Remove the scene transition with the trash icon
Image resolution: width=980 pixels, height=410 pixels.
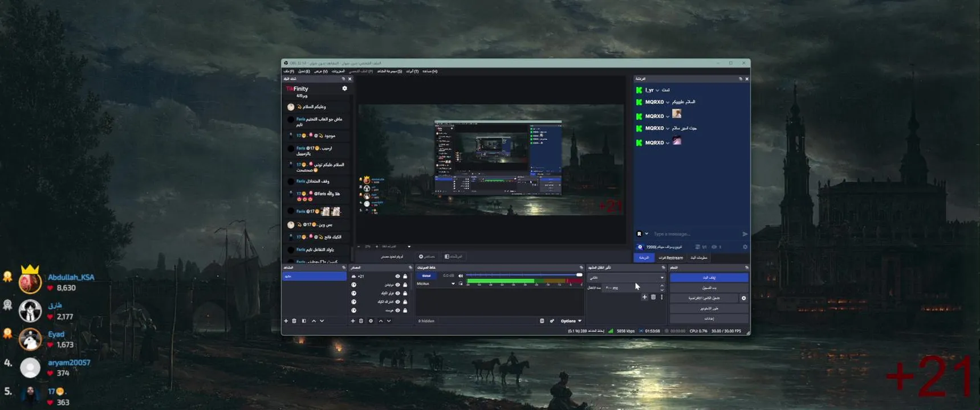click(x=653, y=297)
